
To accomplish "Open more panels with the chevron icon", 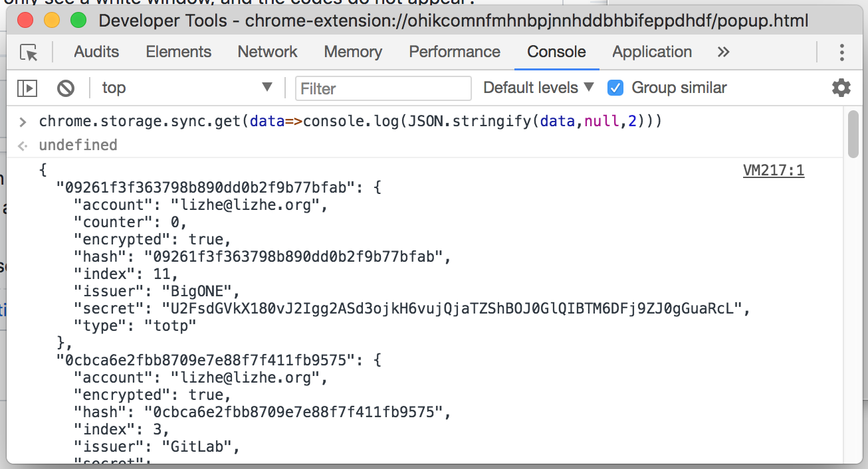I will [723, 52].
